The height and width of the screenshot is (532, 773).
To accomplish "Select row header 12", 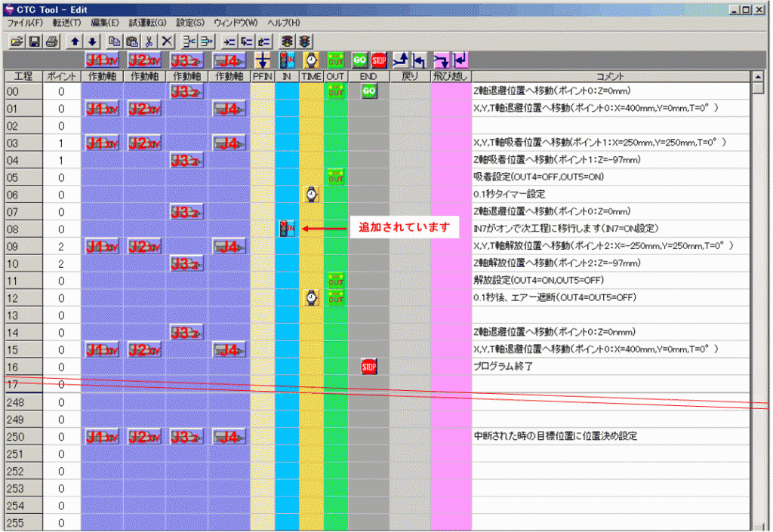I will point(23,299).
